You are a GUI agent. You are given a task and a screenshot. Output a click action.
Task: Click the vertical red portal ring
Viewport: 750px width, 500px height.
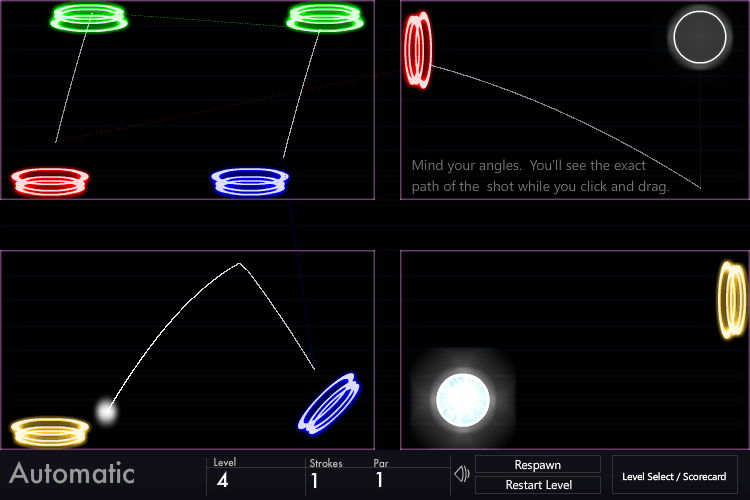pos(418,50)
